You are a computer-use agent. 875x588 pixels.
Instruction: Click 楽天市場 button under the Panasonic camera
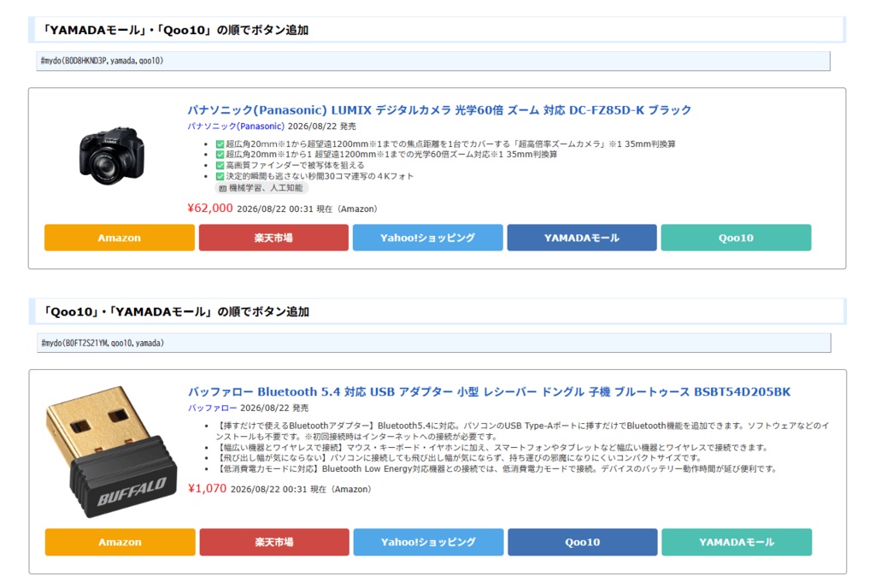click(273, 238)
